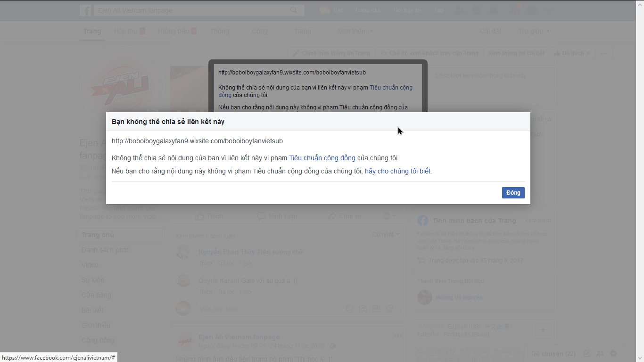Click Xem thêm beside Tính minh bạch của Trang

point(537,221)
